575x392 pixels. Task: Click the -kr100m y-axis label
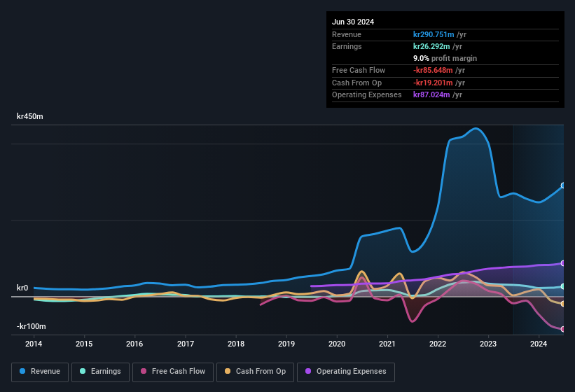click(x=32, y=326)
